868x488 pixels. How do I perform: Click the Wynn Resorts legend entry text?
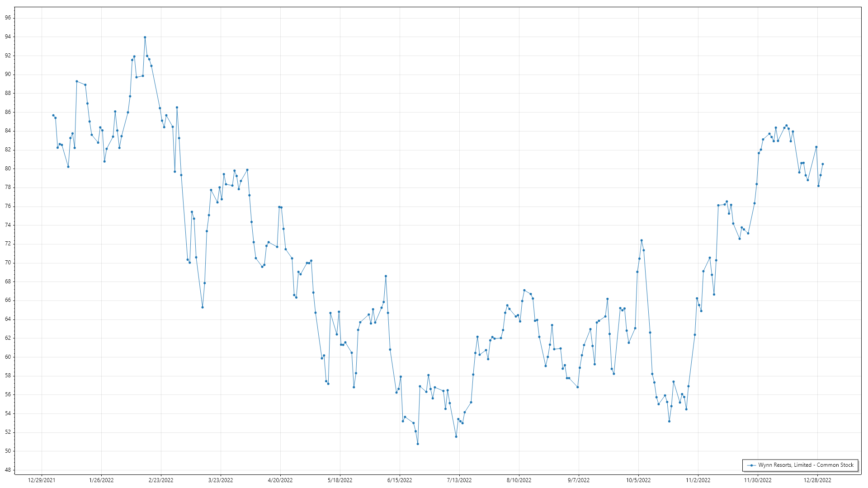(806, 465)
